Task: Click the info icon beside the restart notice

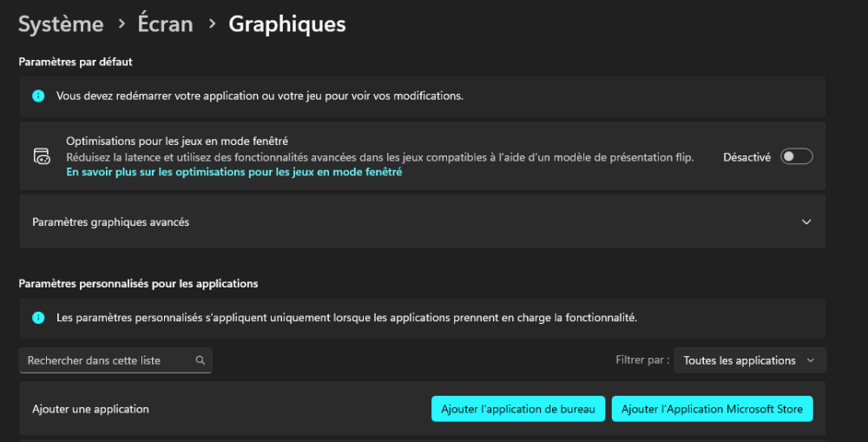Action: coord(38,96)
